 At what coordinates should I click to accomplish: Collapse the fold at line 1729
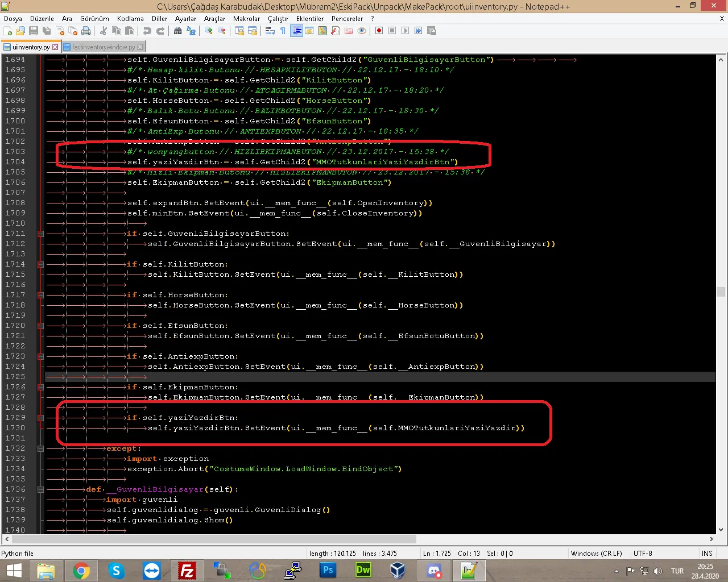click(x=41, y=418)
